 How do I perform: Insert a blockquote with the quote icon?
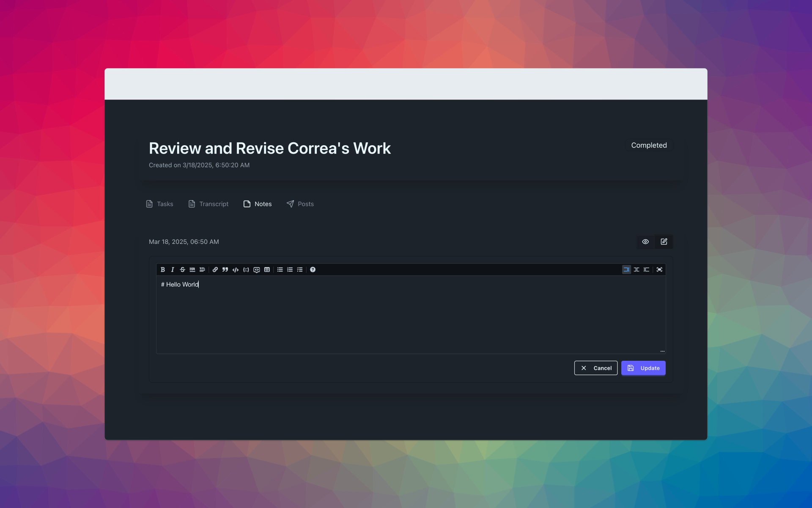pos(225,270)
